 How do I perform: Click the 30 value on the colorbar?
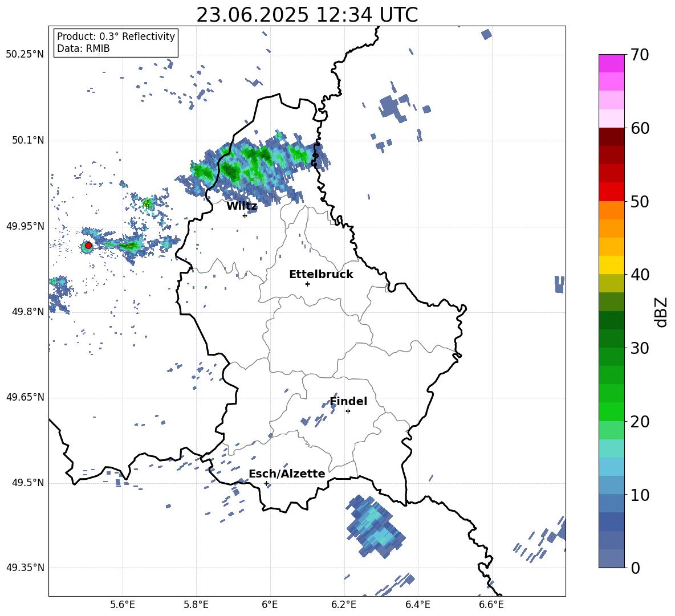[640, 348]
